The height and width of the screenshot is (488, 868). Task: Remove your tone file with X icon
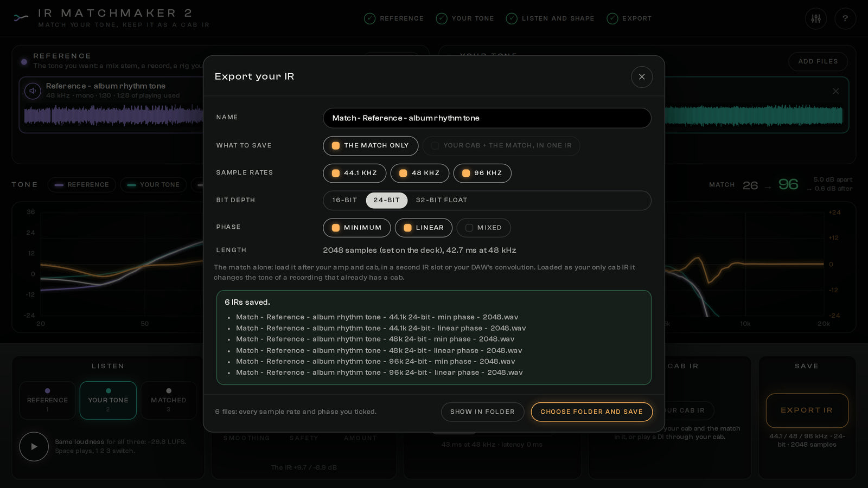(835, 91)
